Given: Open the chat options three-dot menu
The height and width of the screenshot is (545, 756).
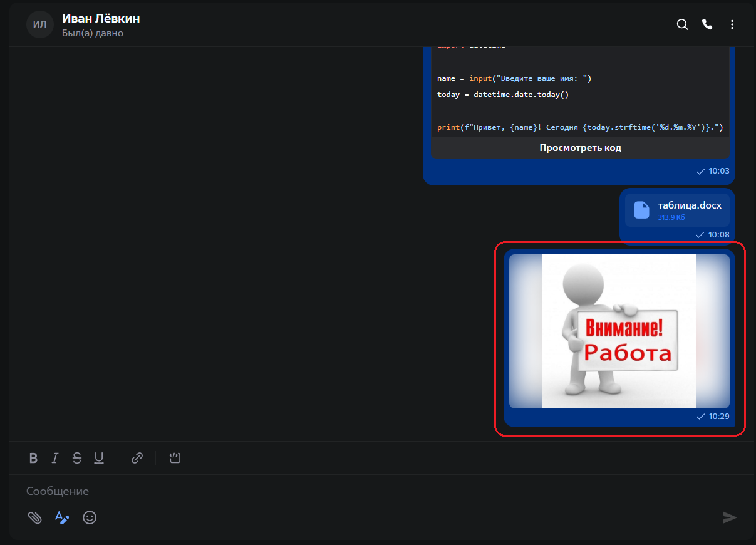Looking at the screenshot, I should point(732,24).
